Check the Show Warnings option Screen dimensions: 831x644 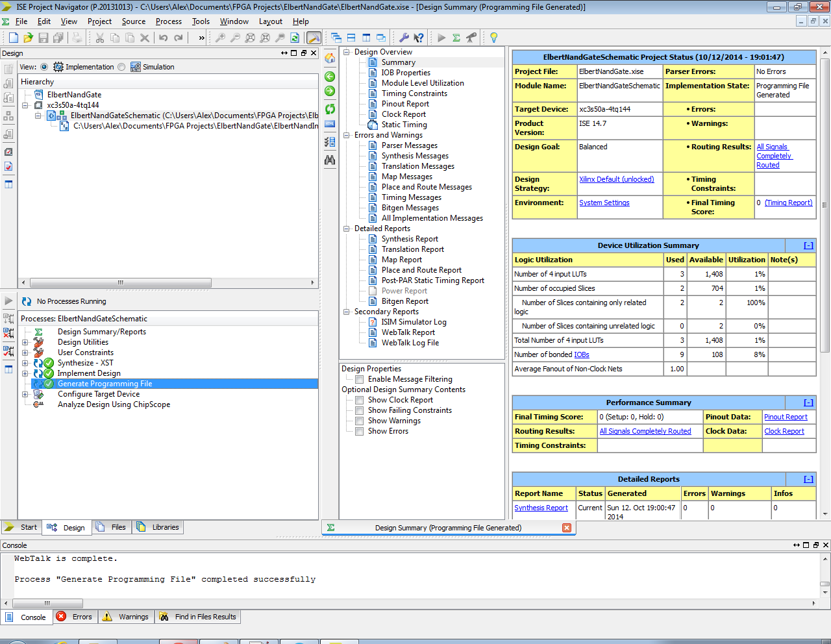click(x=359, y=421)
